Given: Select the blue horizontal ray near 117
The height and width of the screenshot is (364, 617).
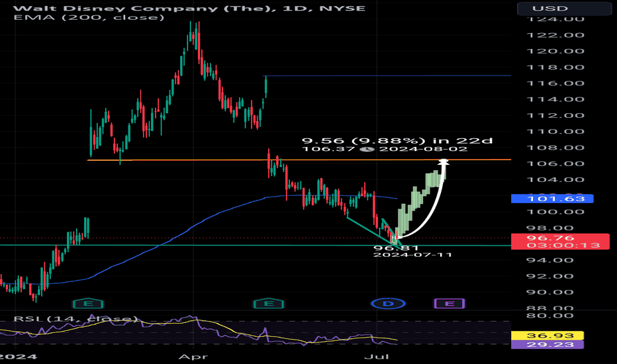Looking at the screenshot, I should [x=388, y=75].
